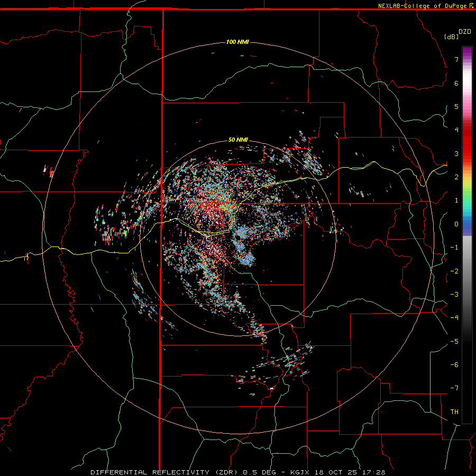Click the 50 NMI range ring label

pos(238,140)
